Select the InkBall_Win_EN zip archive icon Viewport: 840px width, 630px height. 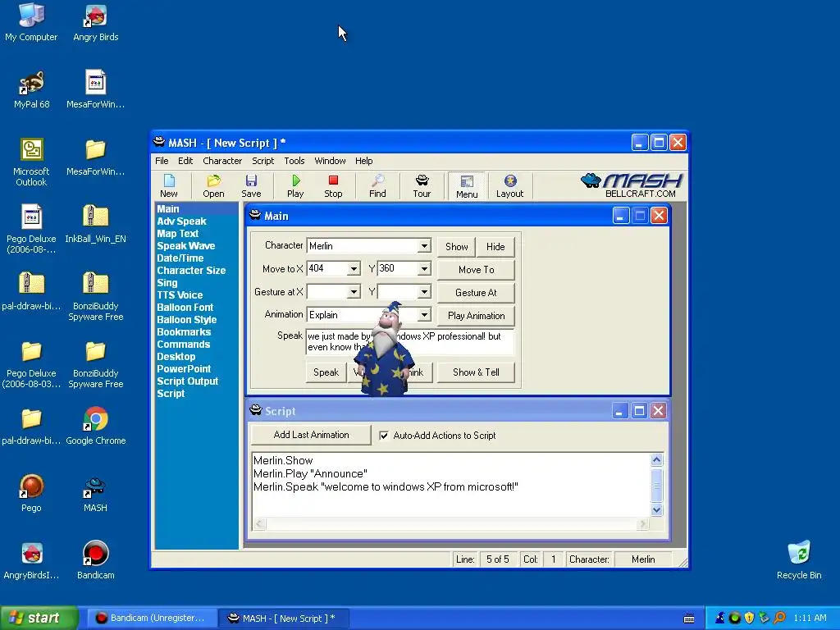tap(95, 224)
